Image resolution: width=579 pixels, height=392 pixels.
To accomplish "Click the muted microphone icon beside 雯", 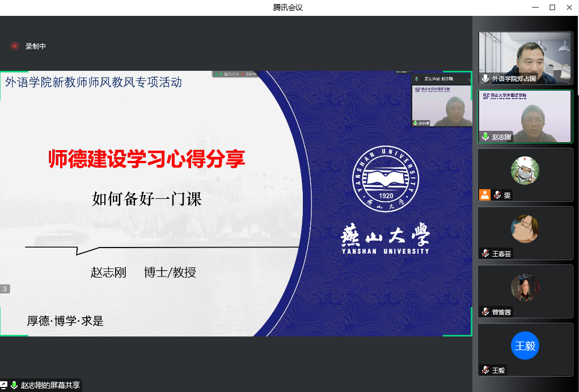I will [497, 195].
